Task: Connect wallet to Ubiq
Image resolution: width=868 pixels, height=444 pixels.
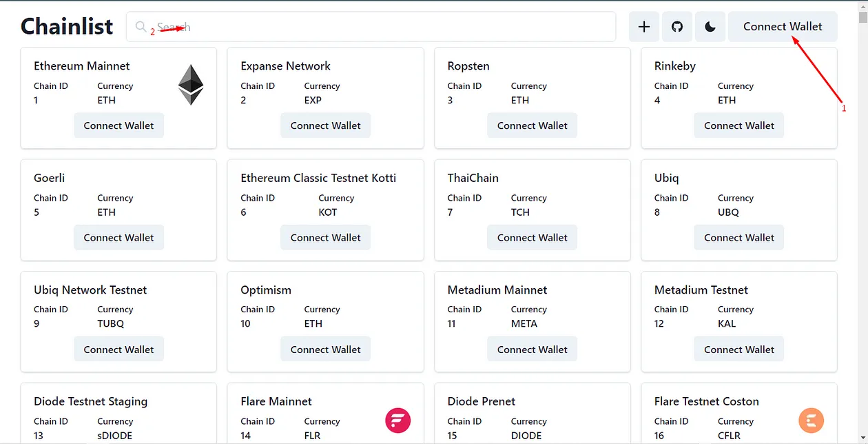Action: point(738,238)
